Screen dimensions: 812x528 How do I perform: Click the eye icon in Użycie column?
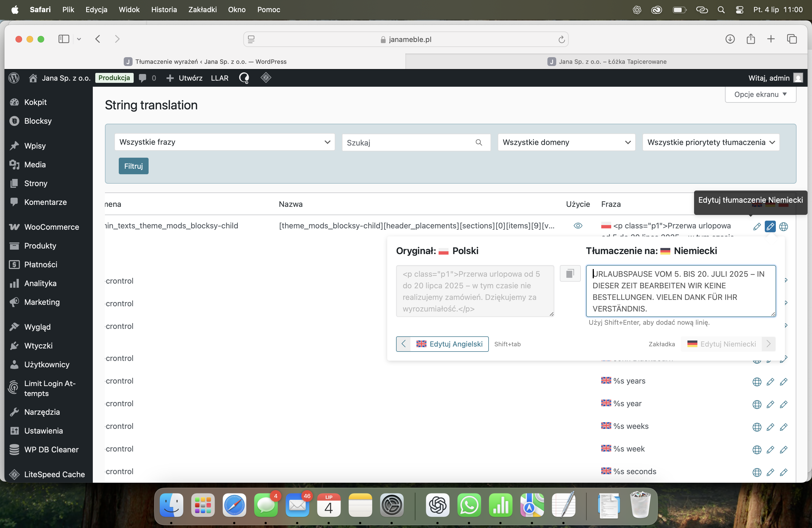coord(578,226)
